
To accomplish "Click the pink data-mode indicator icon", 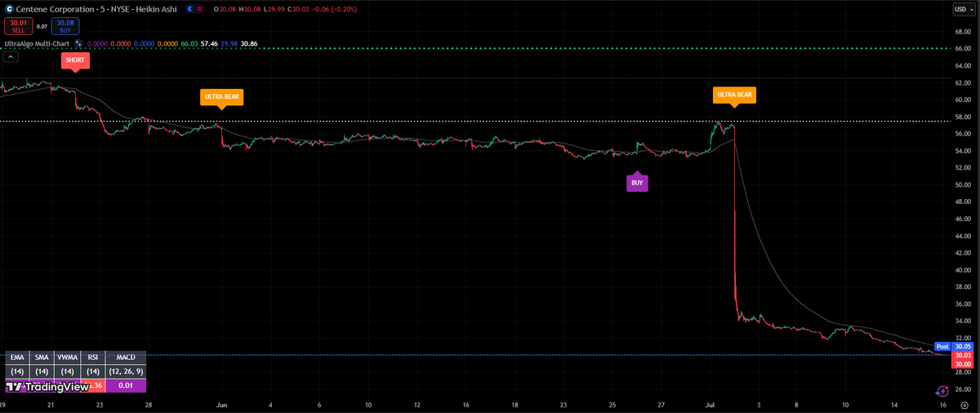I will click(x=201, y=9).
